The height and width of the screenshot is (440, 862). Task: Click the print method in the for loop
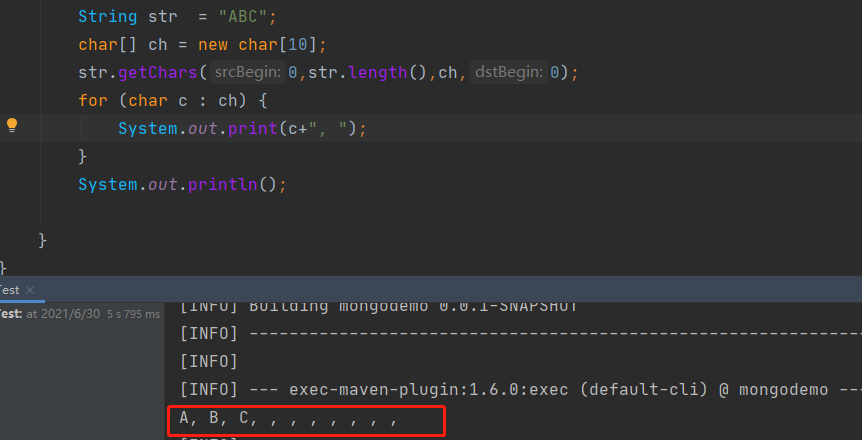click(252, 129)
